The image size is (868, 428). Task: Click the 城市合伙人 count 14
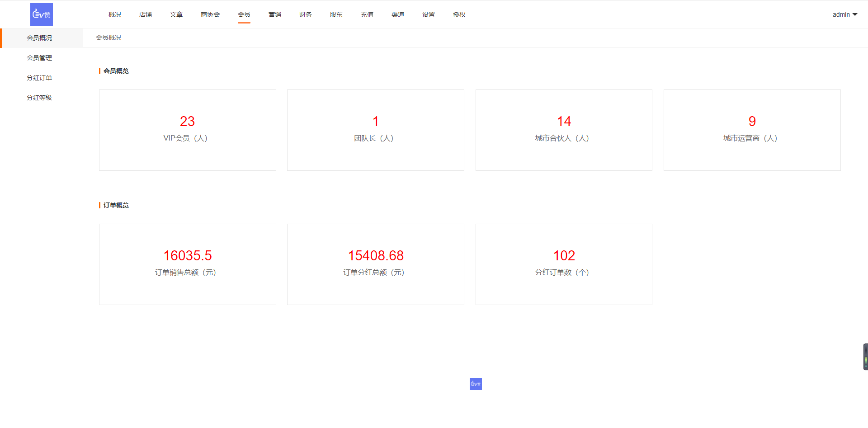click(564, 121)
